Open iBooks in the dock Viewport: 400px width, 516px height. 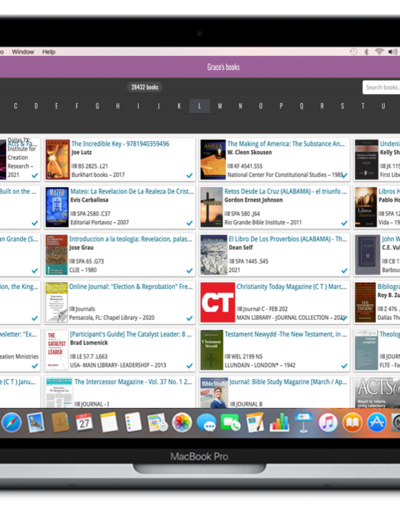click(352, 422)
